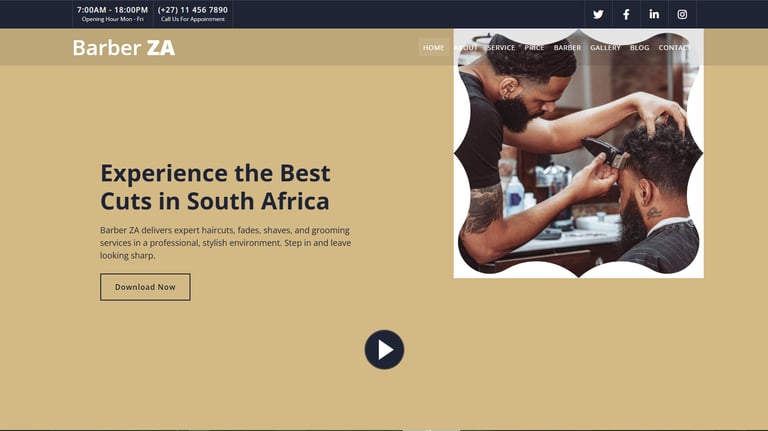Open the LinkedIn social icon
Screen dimensions: 768x431
(x=654, y=14)
